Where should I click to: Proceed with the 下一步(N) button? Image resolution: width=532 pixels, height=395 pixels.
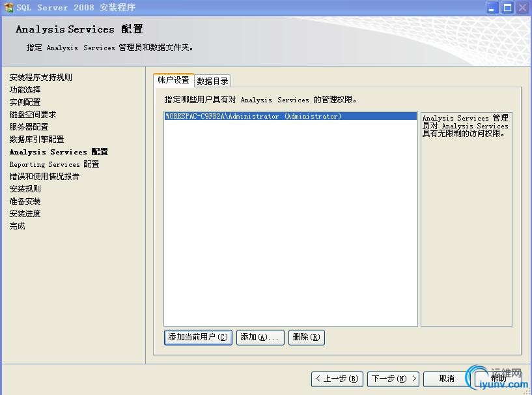[x=393, y=379]
